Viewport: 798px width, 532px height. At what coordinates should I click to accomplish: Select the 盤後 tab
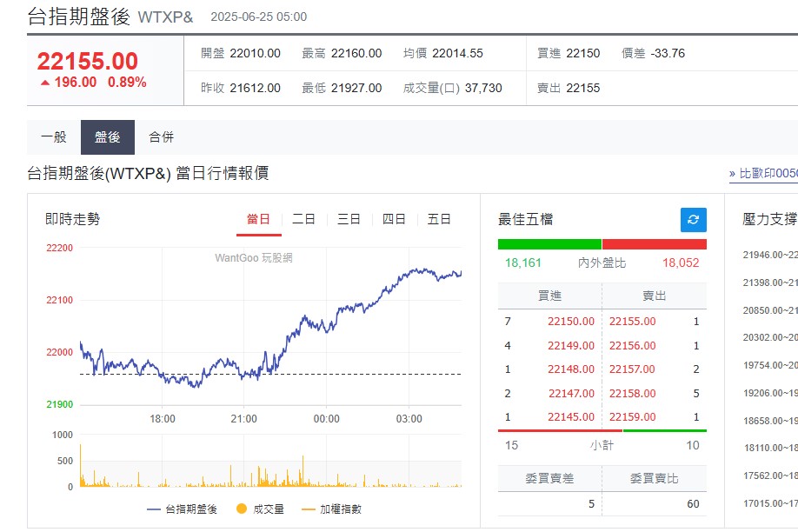coord(108,137)
